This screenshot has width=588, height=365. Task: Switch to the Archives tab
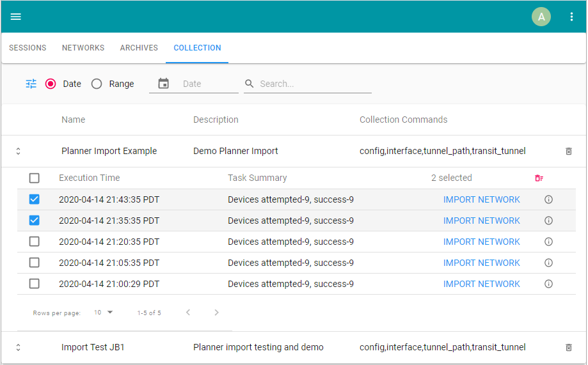pyautogui.click(x=139, y=48)
